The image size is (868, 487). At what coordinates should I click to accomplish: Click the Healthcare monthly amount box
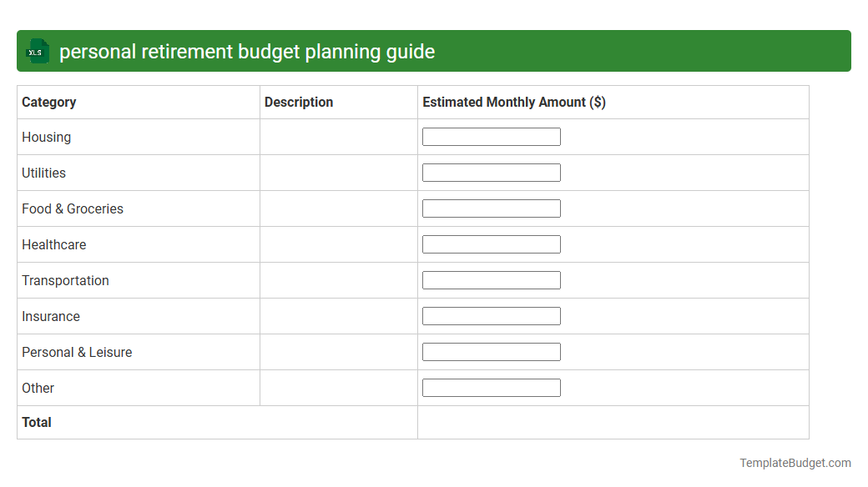(x=491, y=243)
